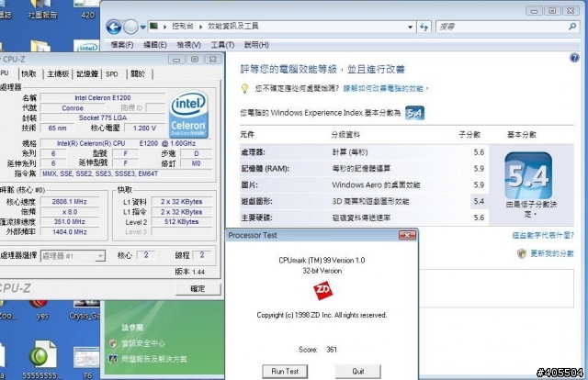Select the 遊戲圖形 score row

pos(364,201)
